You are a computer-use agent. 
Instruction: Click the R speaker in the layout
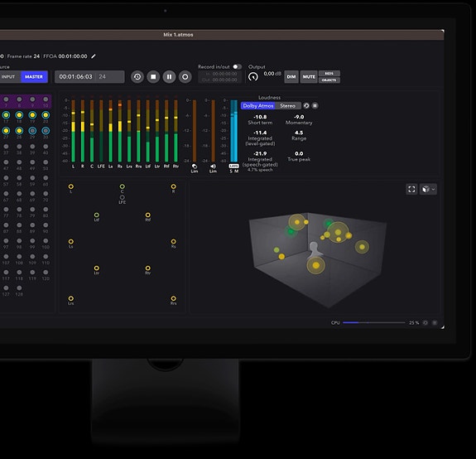point(173,186)
